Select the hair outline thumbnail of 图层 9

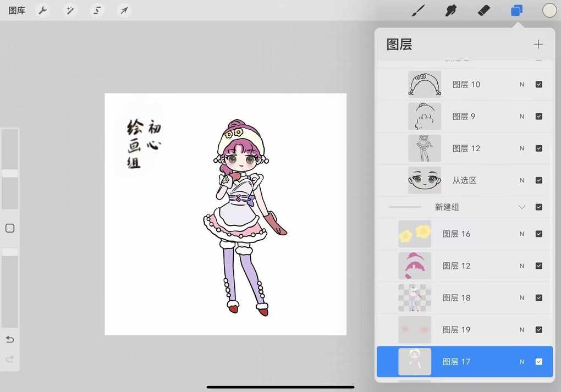[425, 116]
